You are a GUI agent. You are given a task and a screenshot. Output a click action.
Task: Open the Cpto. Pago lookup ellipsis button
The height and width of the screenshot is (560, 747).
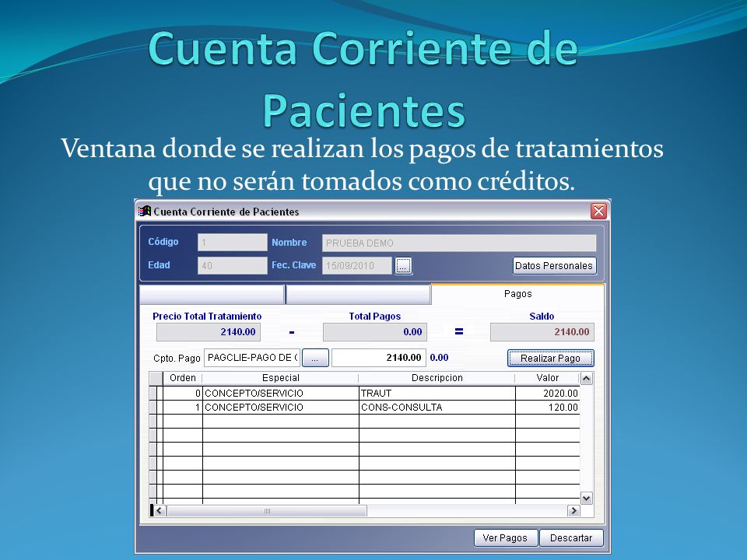tap(315, 358)
